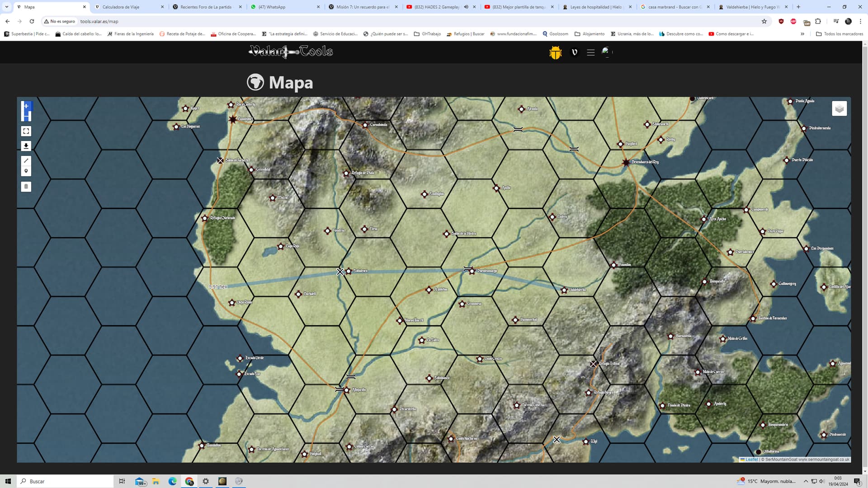Click the taskbar Buscar search box
This screenshot has width=868, height=488.
pos(65,481)
